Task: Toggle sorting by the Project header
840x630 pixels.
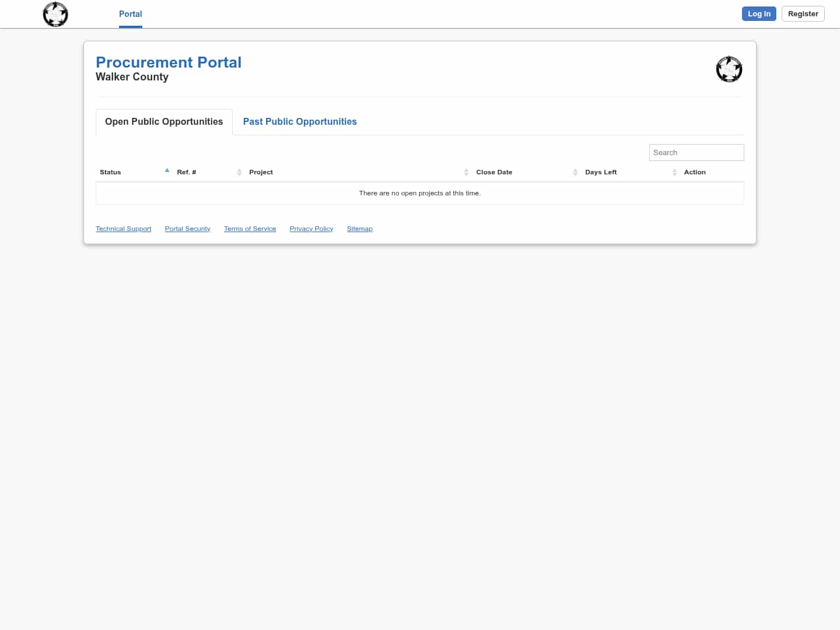Action: [x=261, y=172]
